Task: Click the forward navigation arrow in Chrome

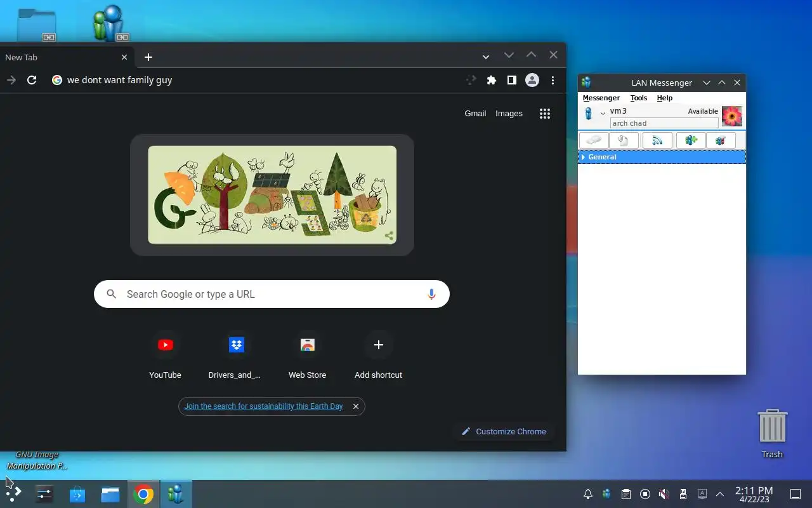Action: coord(11,80)
